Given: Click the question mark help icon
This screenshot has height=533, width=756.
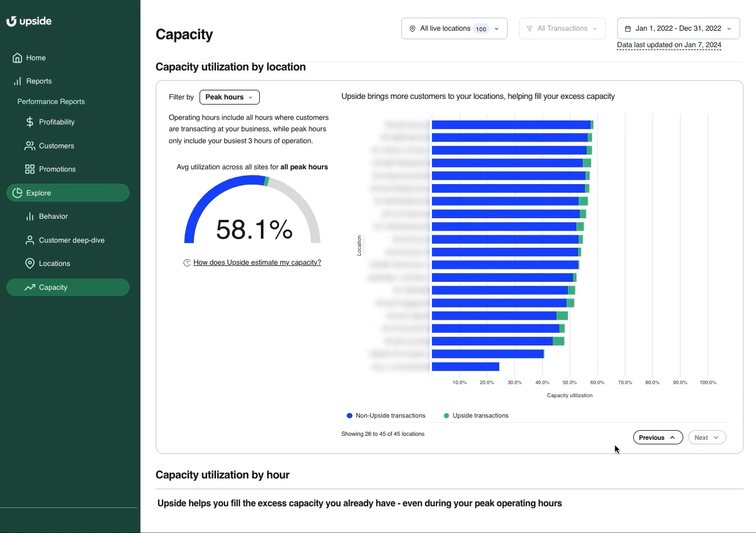Looking at the screenshot, I should [x=187, y=263].
